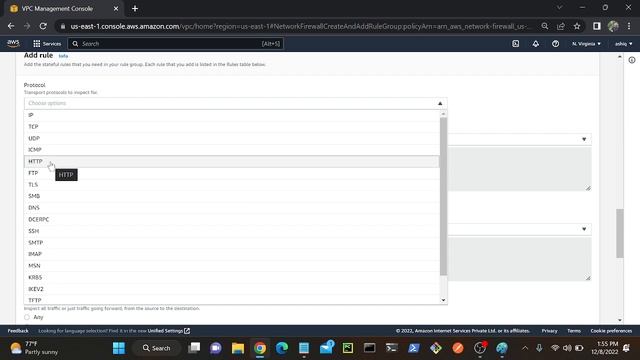The width and height of the screenshot is (640, 360).
Task: Reload the page with the browser refresh button
Action: pyautogui.click(x=43, y=26)
